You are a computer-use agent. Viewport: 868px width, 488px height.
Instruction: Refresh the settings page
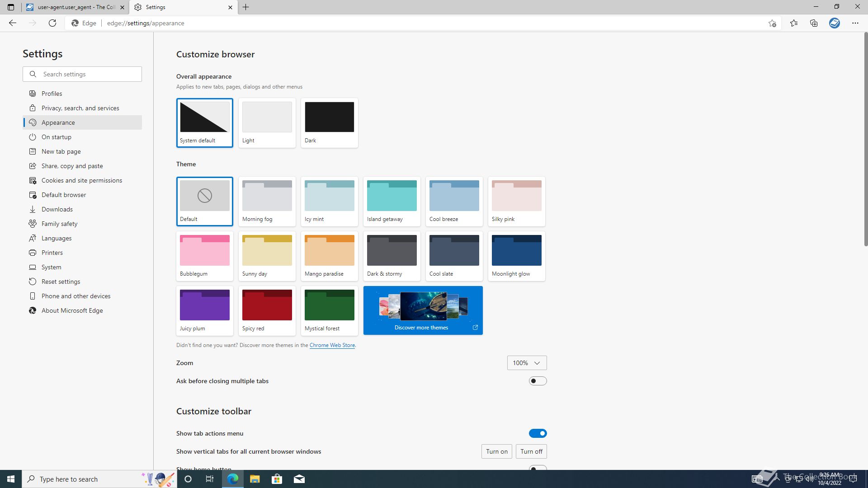pyautogui.click(x=52, y=23)
